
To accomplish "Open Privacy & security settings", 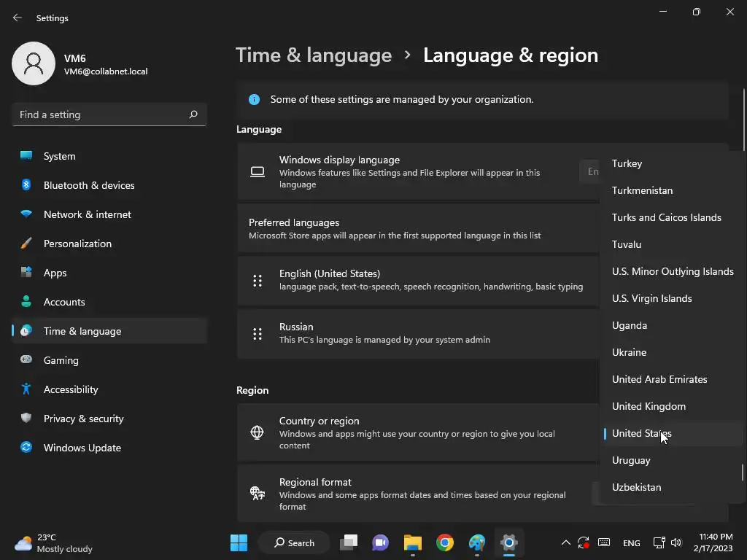I will click(109, 419).
